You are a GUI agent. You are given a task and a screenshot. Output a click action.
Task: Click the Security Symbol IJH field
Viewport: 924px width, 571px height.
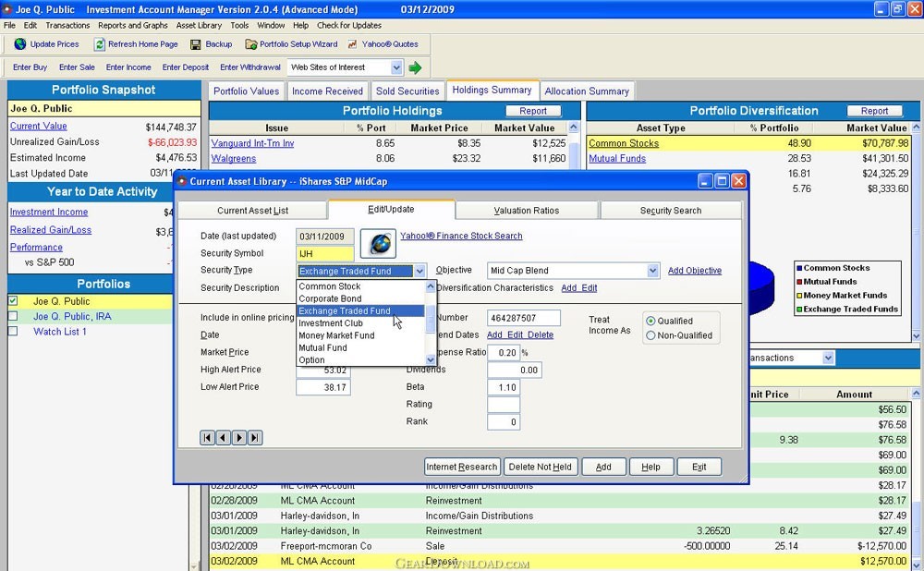(x=324, y=254)
